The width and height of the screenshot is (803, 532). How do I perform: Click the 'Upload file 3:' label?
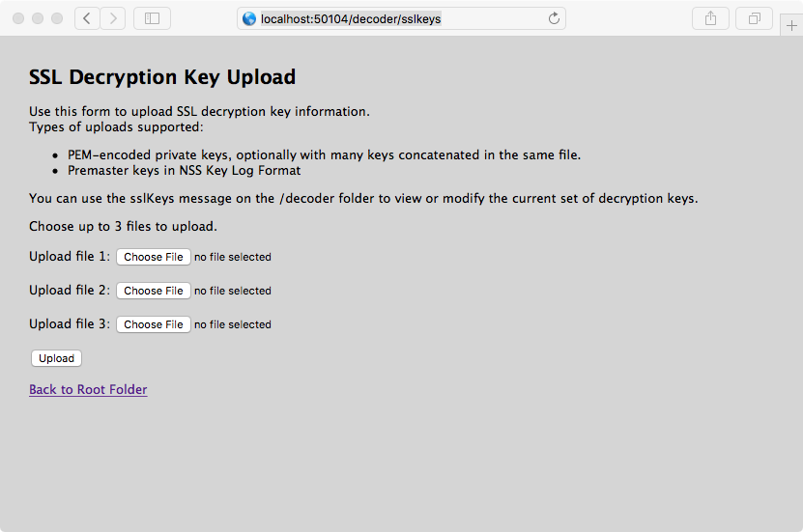point(70,323)
